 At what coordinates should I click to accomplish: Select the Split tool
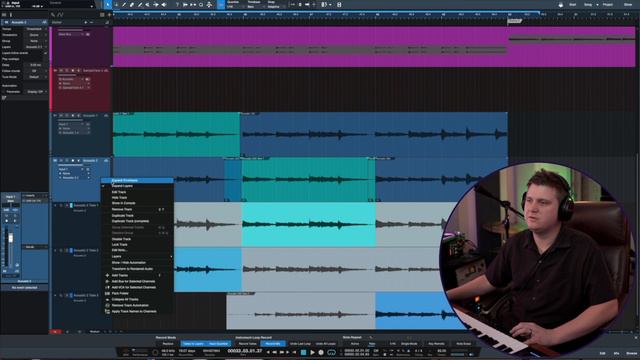pyautogui.click(x=124, y=4)
